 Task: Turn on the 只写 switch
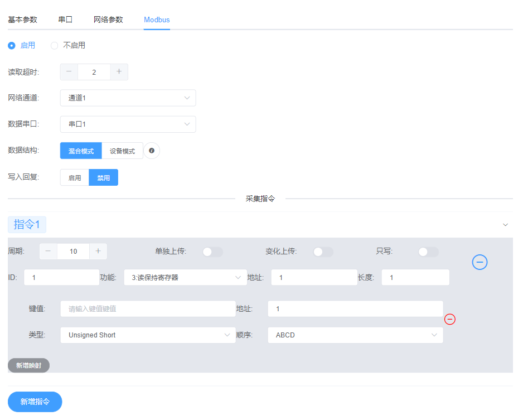click(x=428, y=252)
